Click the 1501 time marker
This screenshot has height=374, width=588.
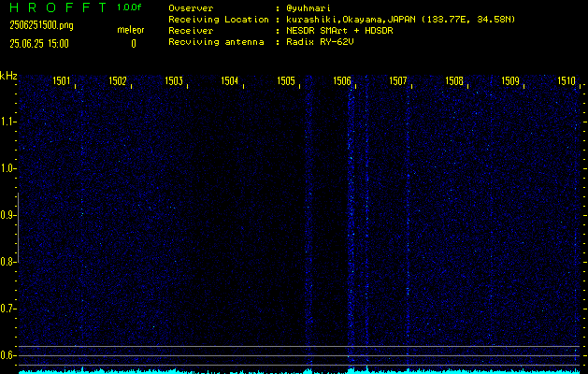point(61,81)
